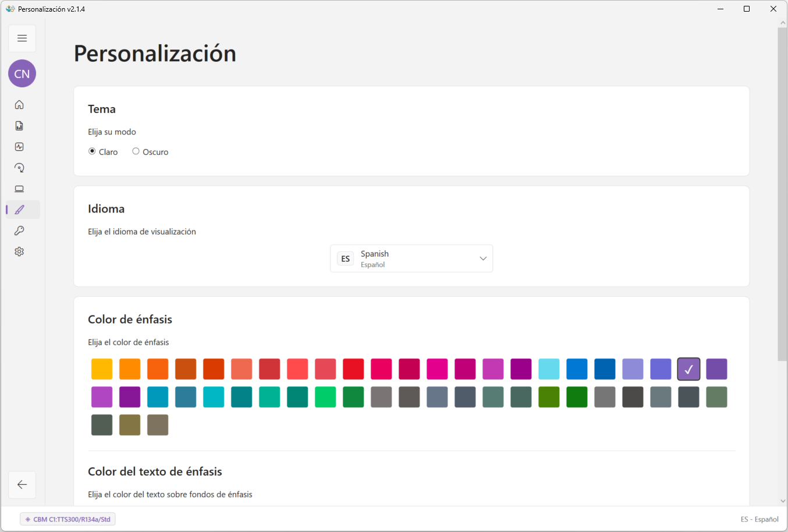The width and height of the screenshot is (788, 532).
Task: Click the vertical scrollbar thumb
Action: [x=782, y=194]
